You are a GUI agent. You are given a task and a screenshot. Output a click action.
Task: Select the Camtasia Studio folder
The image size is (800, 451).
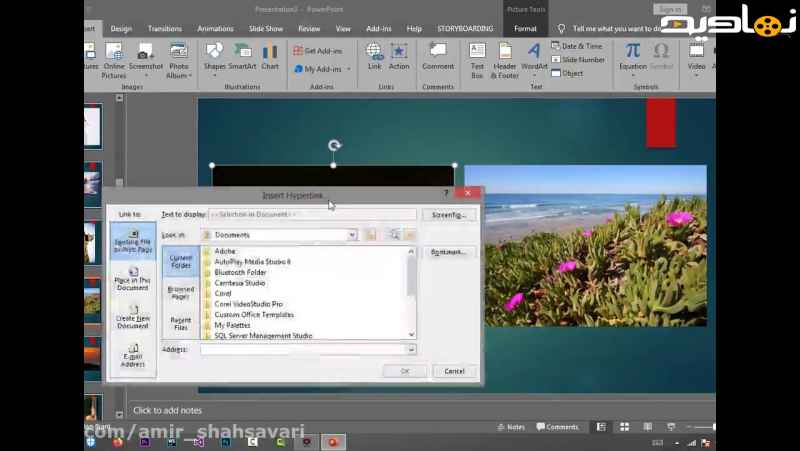click(x=240, y=283)
